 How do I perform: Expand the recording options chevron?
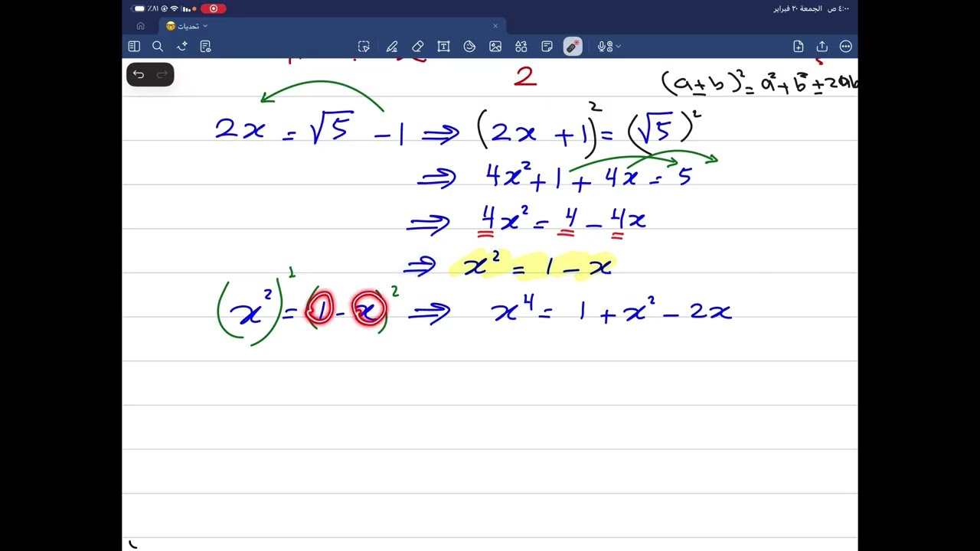(x=618, y=47)
